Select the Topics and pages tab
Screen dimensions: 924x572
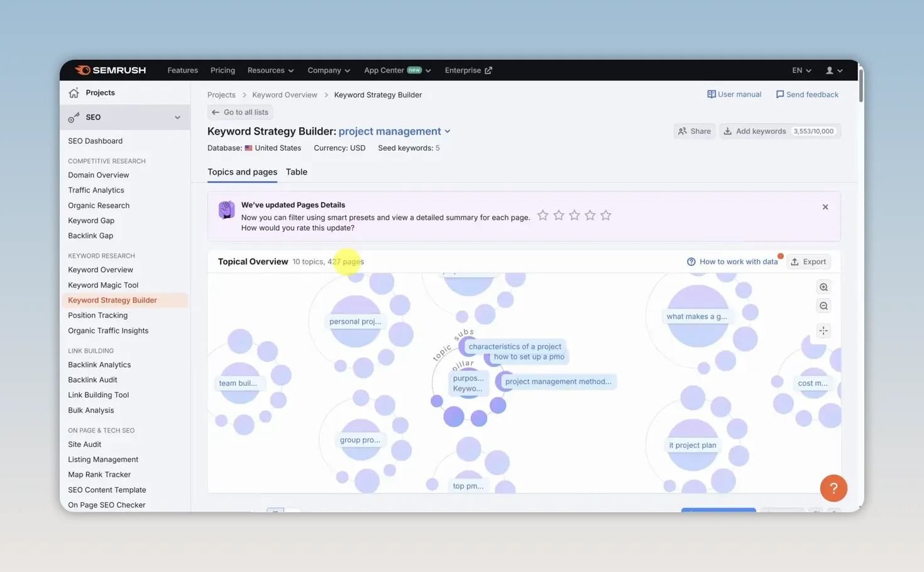pos(242,172)
